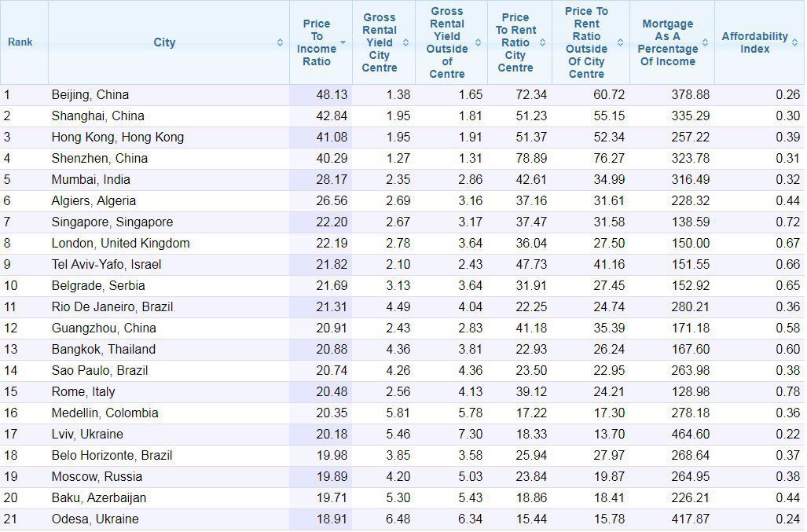
Task: Select the 'Hong Kong, Hong Kong' city cell
Action: 169,138
